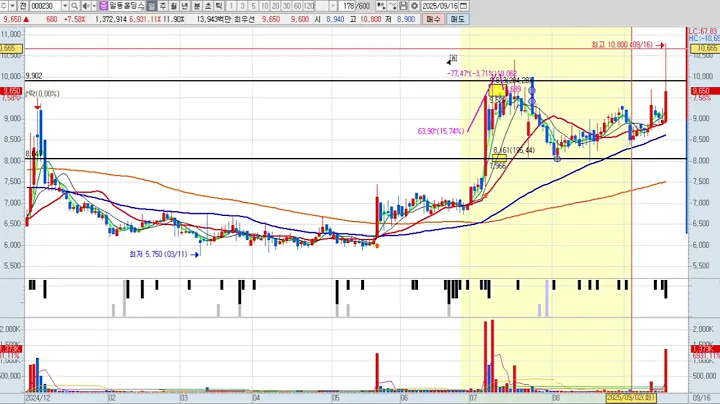Click the 최고 10,800 (09/16) label
Screen dimensions: 720x404
click(x=622, y=45)
